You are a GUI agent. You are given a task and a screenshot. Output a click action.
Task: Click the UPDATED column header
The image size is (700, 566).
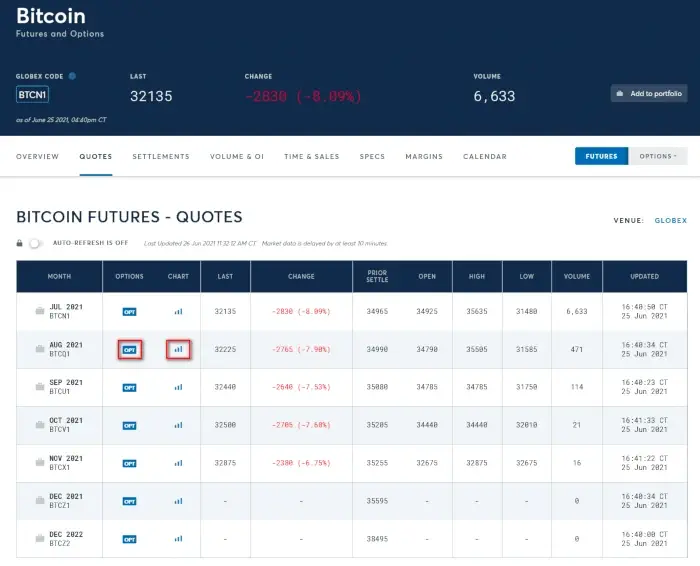tap(645, 276)
